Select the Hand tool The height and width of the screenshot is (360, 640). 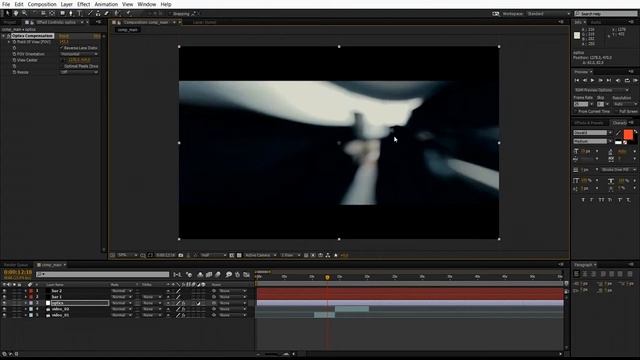(16, 13)
